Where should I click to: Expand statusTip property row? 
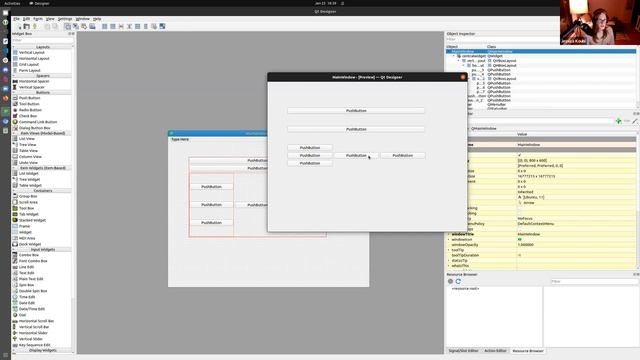coord(449,260)
